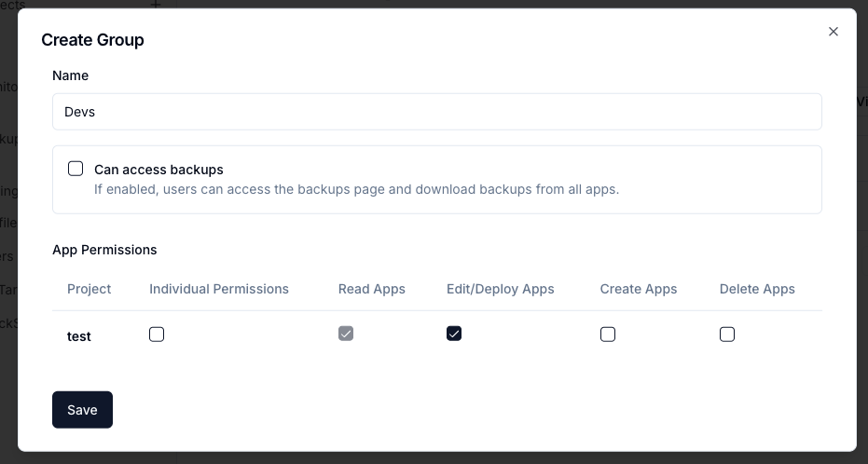Uncheck Edit/Deploy Apps for test project
Viewport: 868px width, 464px height.
pyautogui.click(x=454, y=334)
